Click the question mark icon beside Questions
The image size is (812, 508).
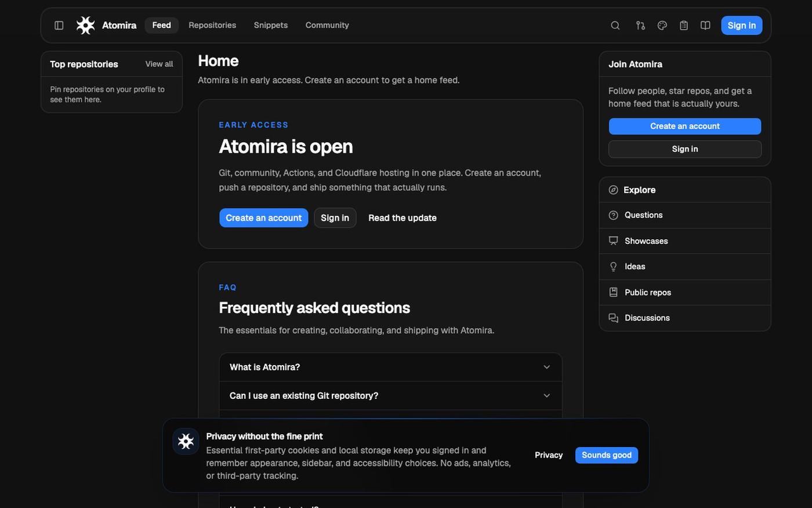click(613, 215)
